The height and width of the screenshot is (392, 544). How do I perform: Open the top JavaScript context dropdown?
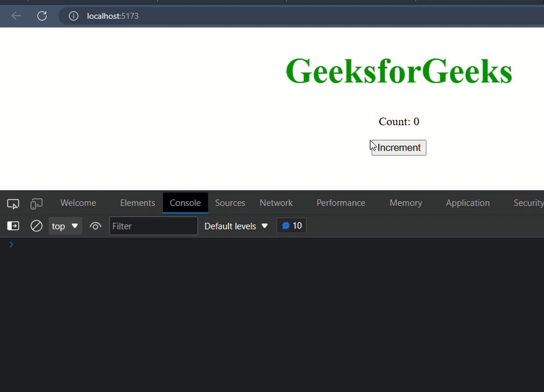65,226
